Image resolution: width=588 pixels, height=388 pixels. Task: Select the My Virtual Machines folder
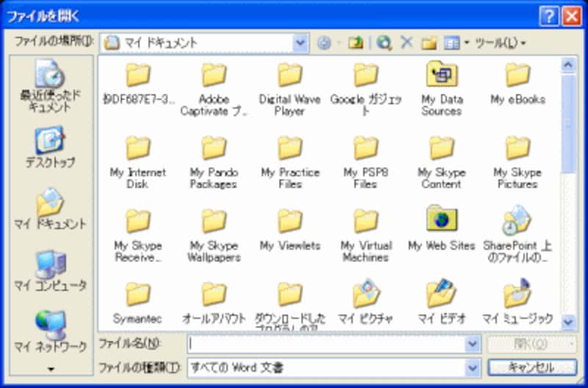(x=365, y=235)
